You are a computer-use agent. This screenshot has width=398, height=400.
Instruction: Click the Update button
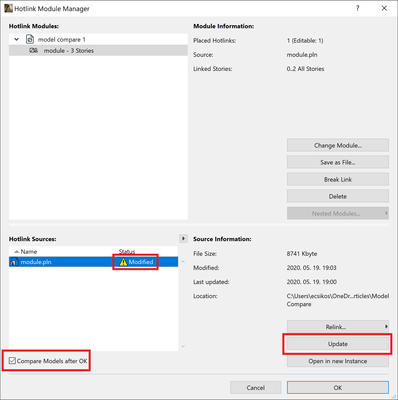coord(338,344)
